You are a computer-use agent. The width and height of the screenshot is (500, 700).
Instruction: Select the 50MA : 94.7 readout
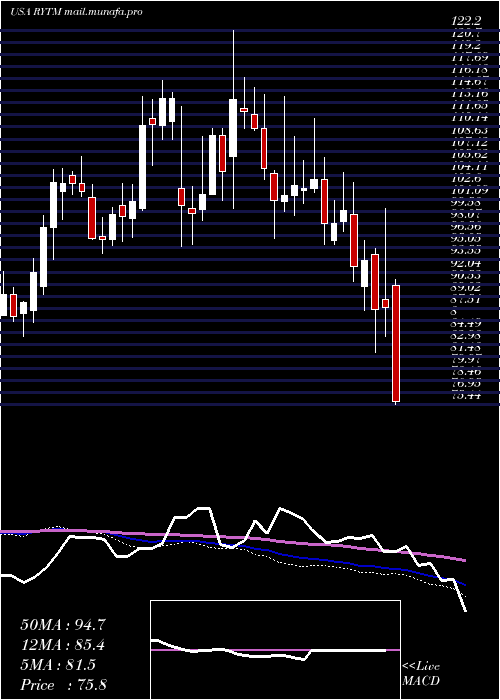coord(63,625)
